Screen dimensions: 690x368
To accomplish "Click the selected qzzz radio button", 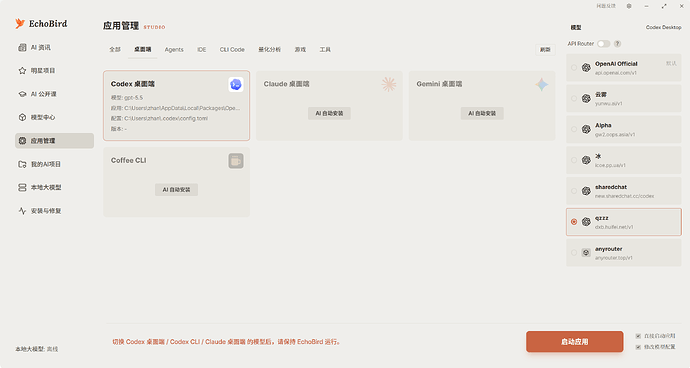I will 574,222.
